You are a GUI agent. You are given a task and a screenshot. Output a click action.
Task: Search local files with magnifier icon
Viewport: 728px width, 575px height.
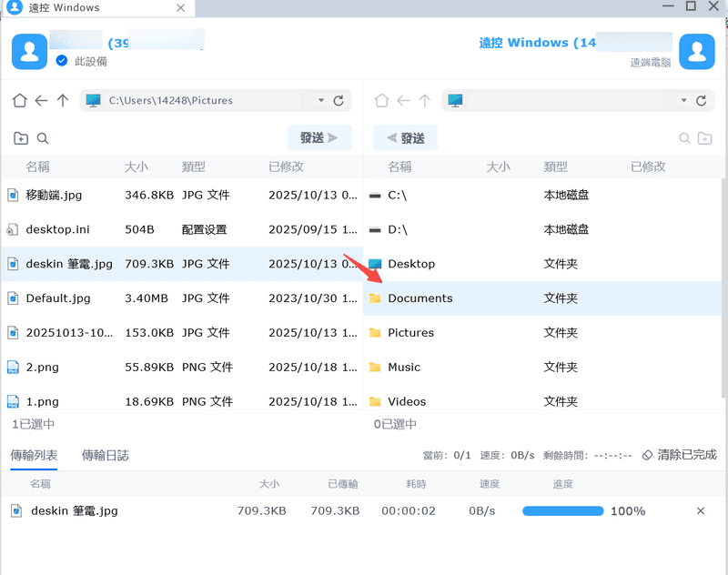tap(43, 137)
